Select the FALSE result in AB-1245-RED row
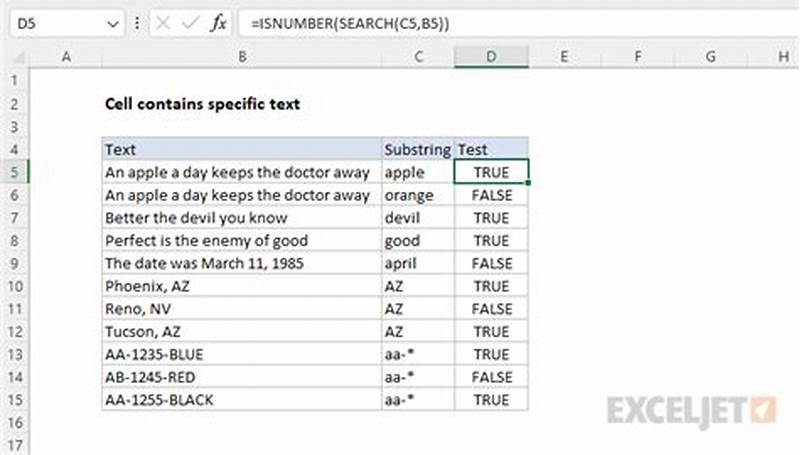The image size is (800, 455). [491, 377]
